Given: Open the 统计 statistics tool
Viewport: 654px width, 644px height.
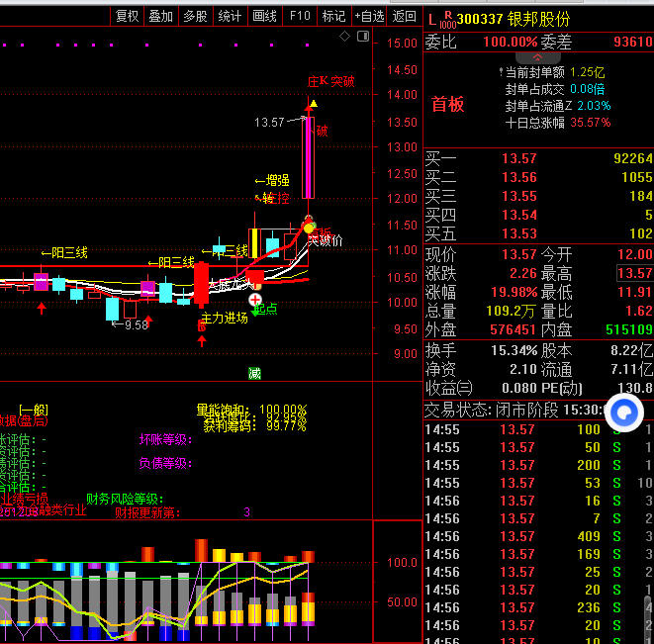Looking at the screenshot, I should click(230, 16).
